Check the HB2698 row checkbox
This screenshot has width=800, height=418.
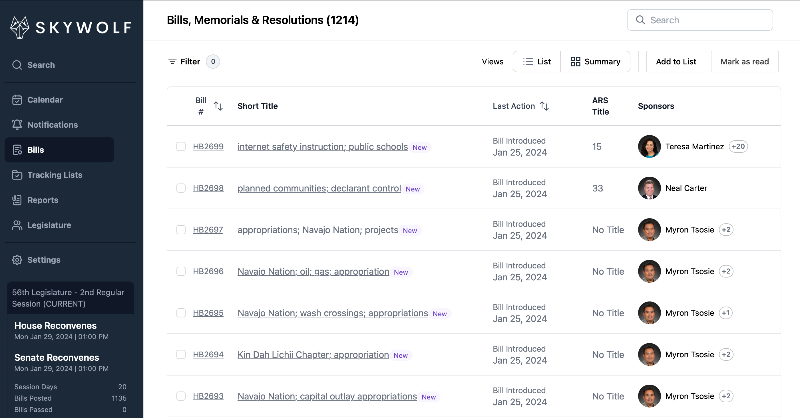(181, 188)
